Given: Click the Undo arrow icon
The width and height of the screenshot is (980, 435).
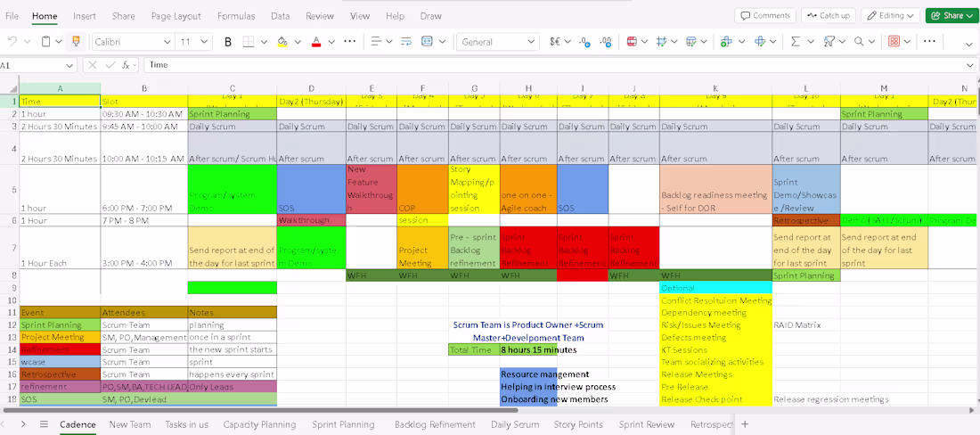Looking at the screenshot, I should pyautogui.click(x=12, y=42).
